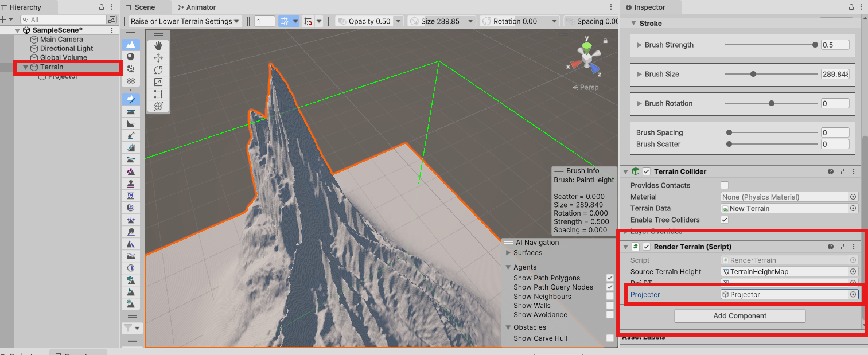The height and width of the screenshot is (355, 868).
Task: Select the Materials paint mode icon
Action: [x=131, y=56]
